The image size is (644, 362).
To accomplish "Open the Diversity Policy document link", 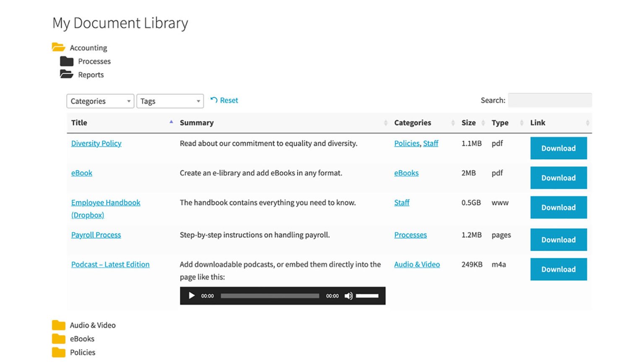I will click(x=96, y=143).
